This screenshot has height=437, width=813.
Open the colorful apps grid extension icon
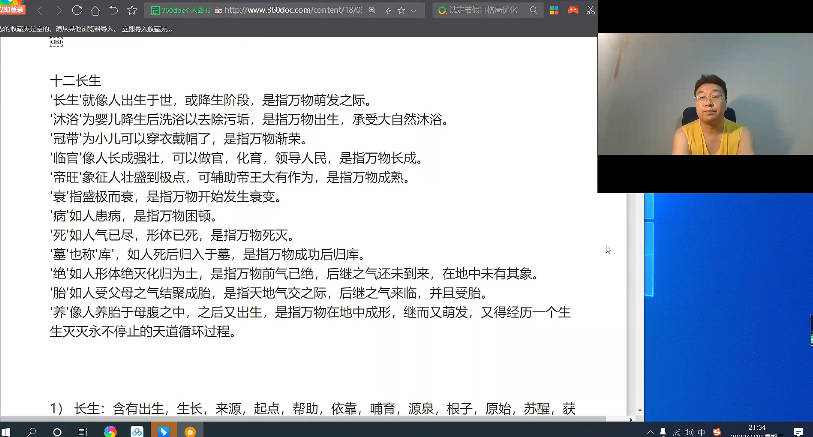[556, 11]
